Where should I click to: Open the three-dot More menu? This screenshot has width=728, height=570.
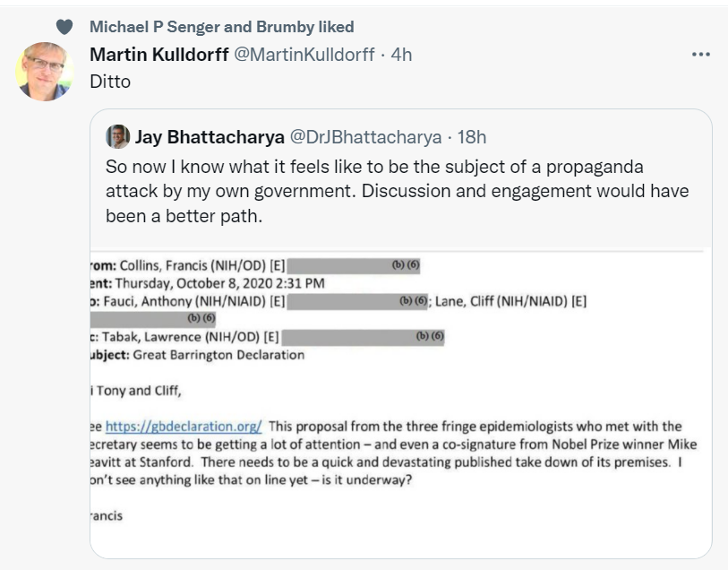(700, 55)
